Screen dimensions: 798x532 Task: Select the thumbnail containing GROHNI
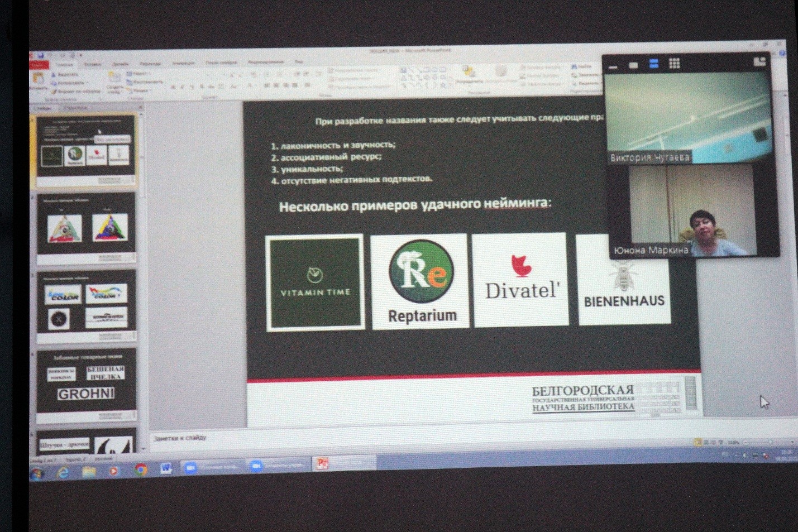click(87, 386)
